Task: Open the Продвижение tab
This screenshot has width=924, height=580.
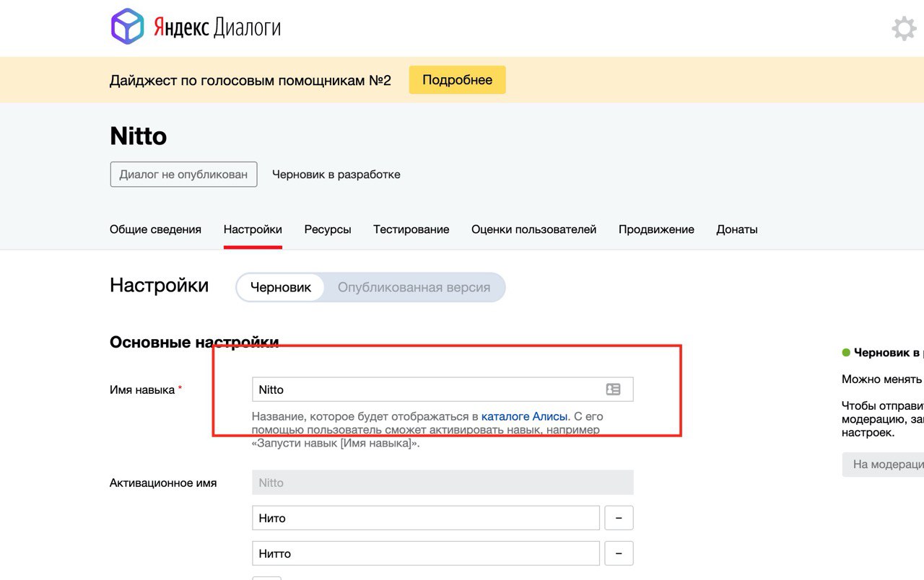Action: 656,229
